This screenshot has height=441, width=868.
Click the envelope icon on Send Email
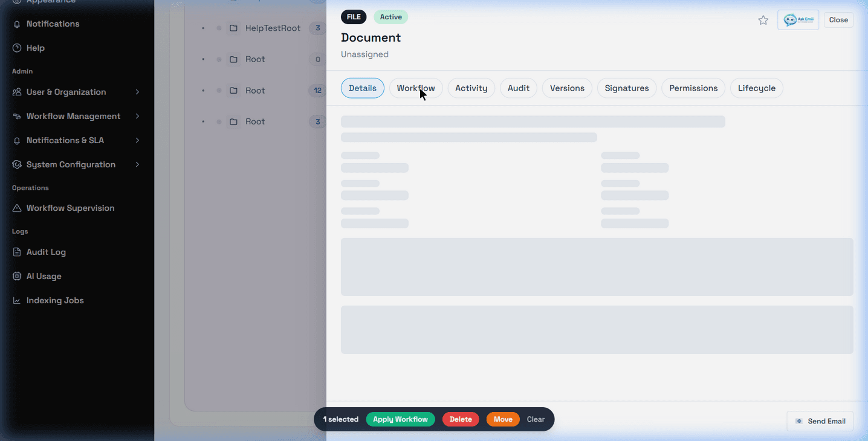point(799,421)
